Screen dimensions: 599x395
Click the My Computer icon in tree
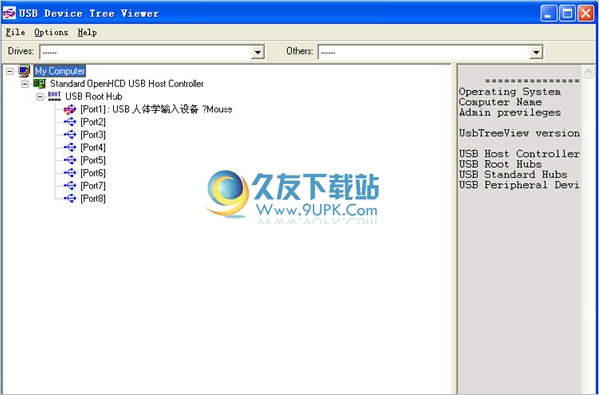point(24,71)
